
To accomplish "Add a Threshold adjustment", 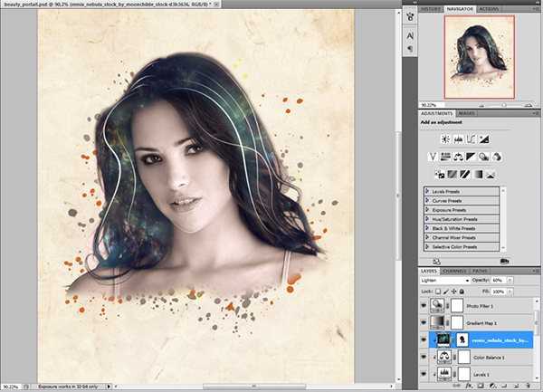I will click(465, 175).
